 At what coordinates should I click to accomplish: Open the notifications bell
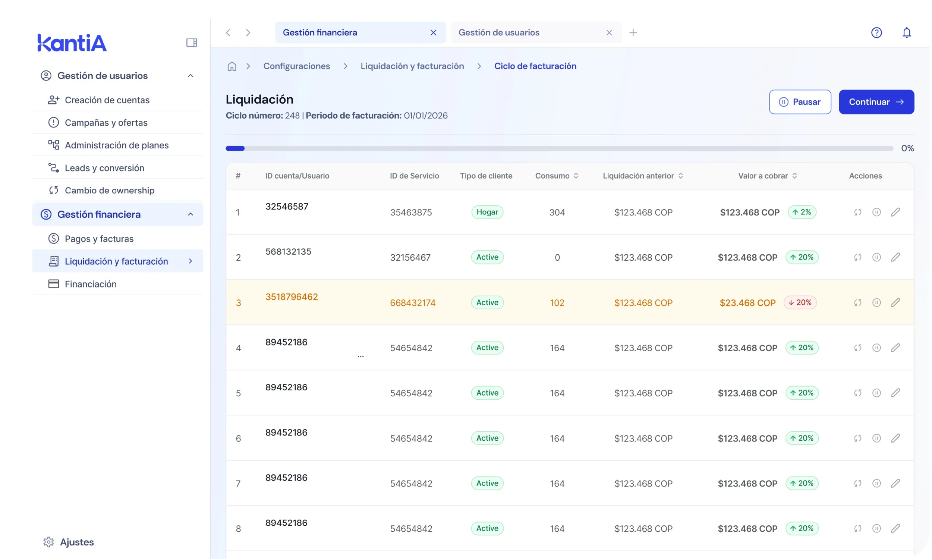(906, 33)
